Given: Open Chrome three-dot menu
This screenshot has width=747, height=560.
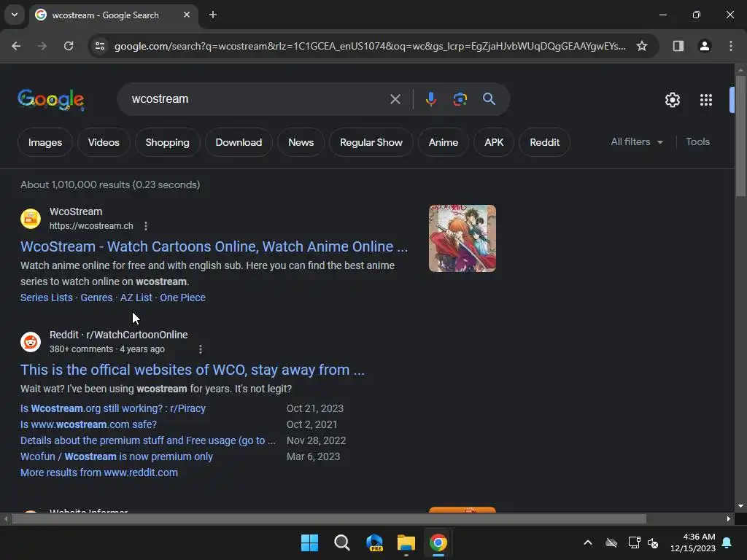Looking at the screenshot, I should tap(730, 46).
